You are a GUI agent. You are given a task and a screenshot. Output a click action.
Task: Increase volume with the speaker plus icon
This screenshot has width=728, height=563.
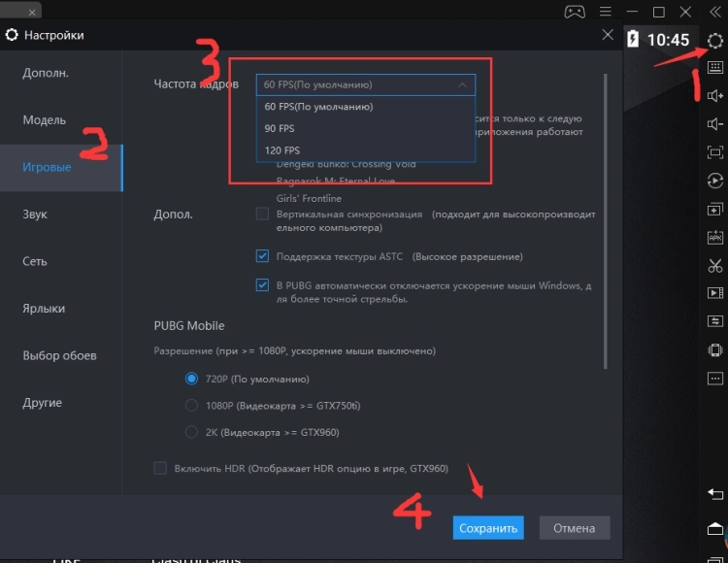point(715,95)
